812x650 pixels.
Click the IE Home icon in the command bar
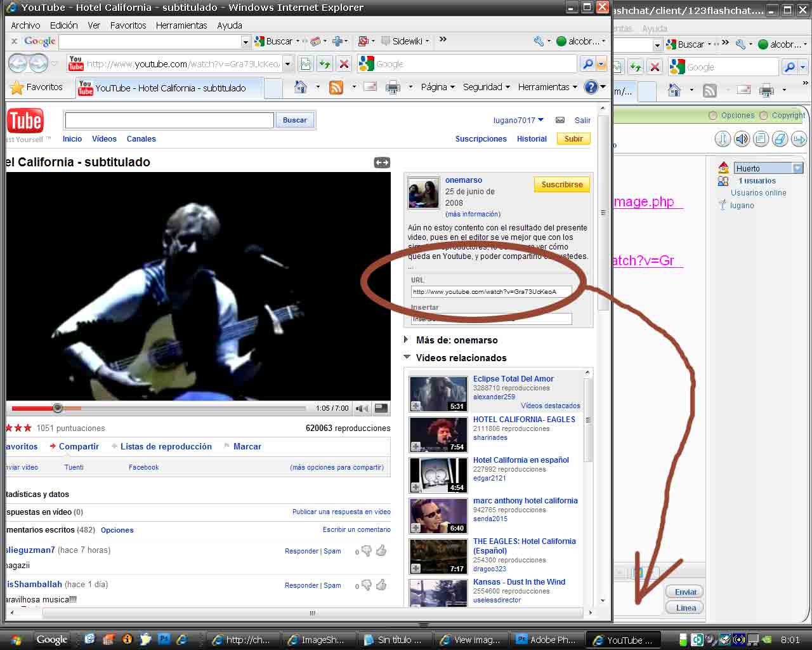(301, 87)
